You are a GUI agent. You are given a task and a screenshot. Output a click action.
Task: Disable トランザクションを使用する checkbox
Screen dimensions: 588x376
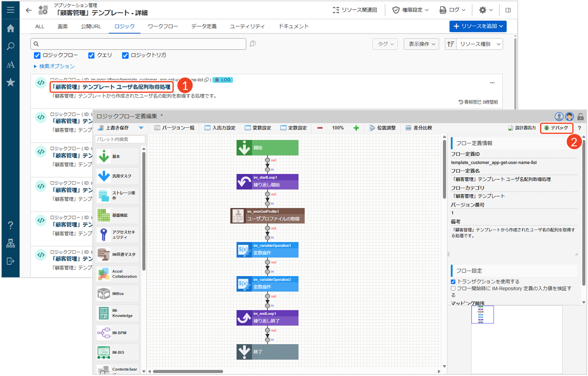(453, 282)
